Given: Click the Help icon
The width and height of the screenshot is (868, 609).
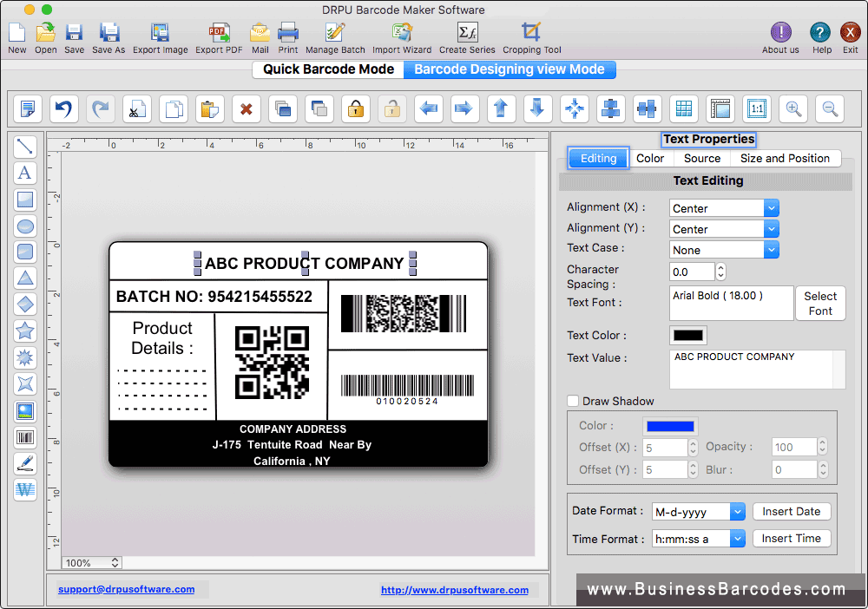Looking at the screenshot, I should pos(820,33).
